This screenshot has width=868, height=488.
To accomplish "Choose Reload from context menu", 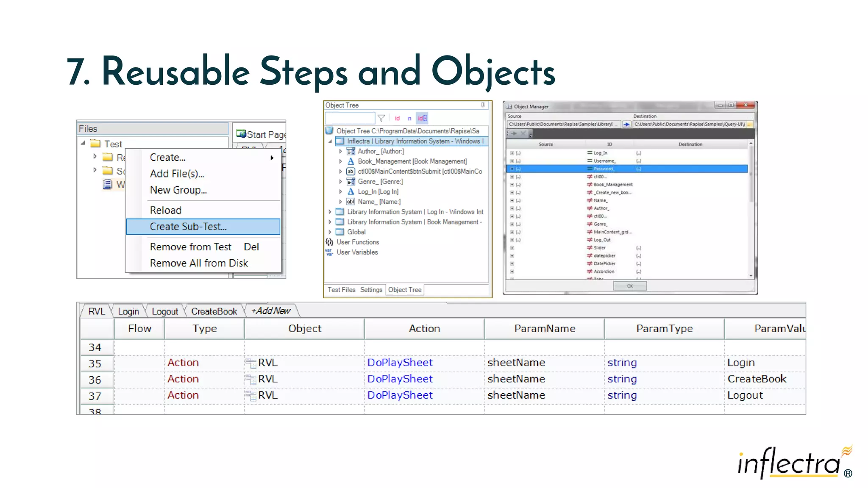I will (x=203, y=211).
